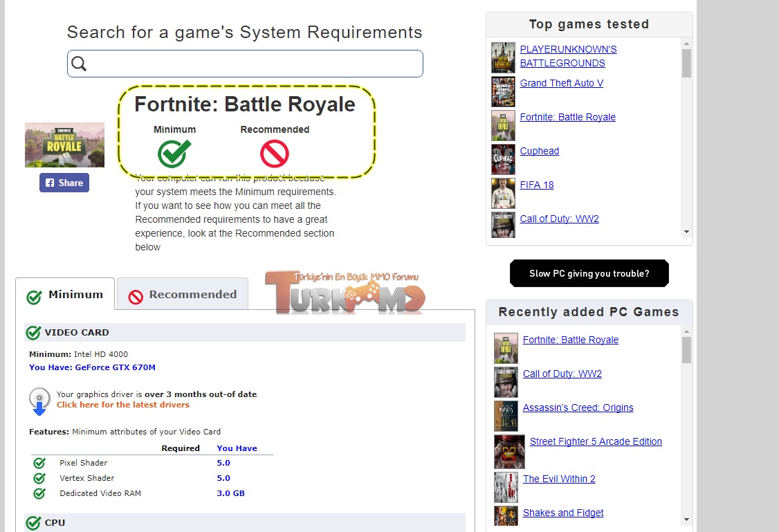
Task: Click Top games tested scroll up arrow
Action: coord(686,44)
